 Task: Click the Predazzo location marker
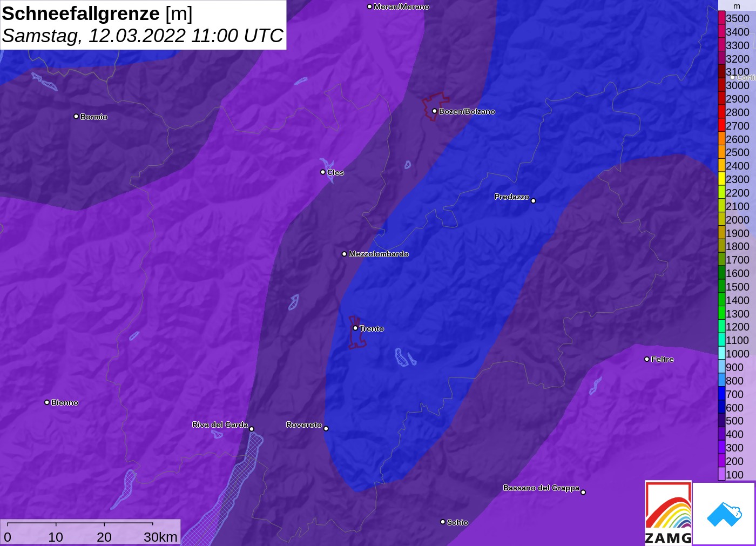534,201
